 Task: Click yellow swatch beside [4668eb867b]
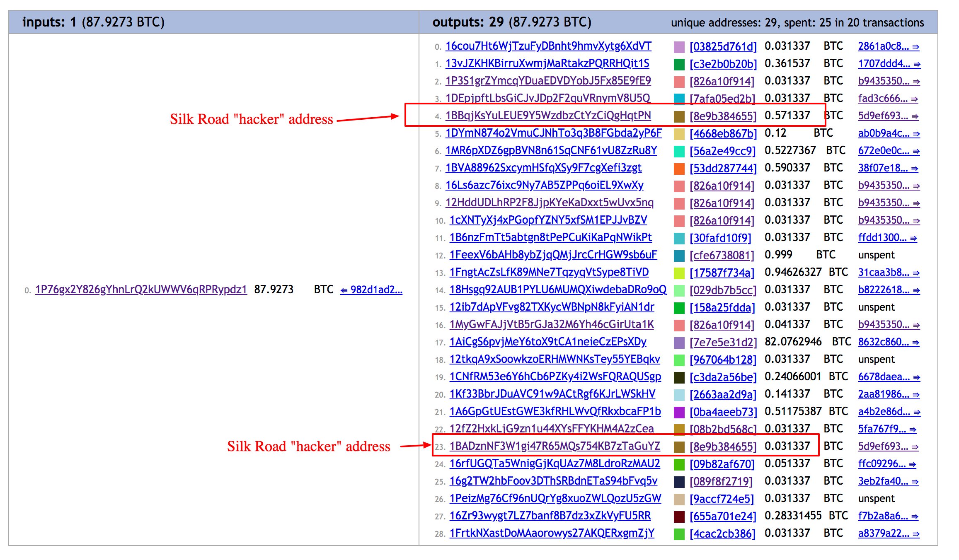click(679, 134)
